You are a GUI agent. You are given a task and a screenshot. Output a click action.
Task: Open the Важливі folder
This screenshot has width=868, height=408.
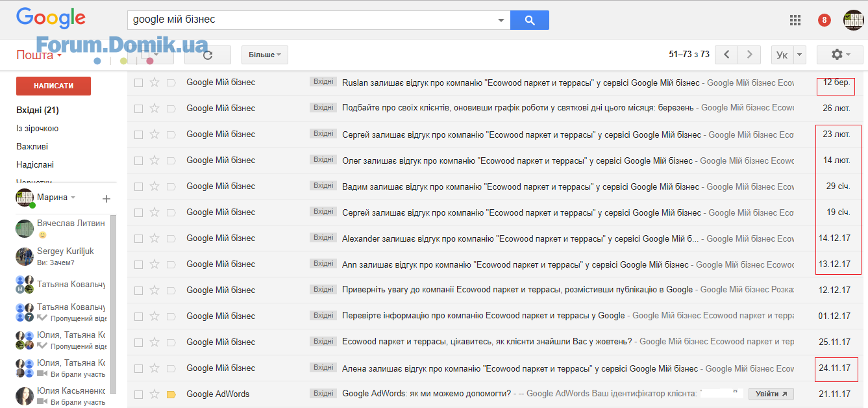pyautogui.click(x=32, y=147)
